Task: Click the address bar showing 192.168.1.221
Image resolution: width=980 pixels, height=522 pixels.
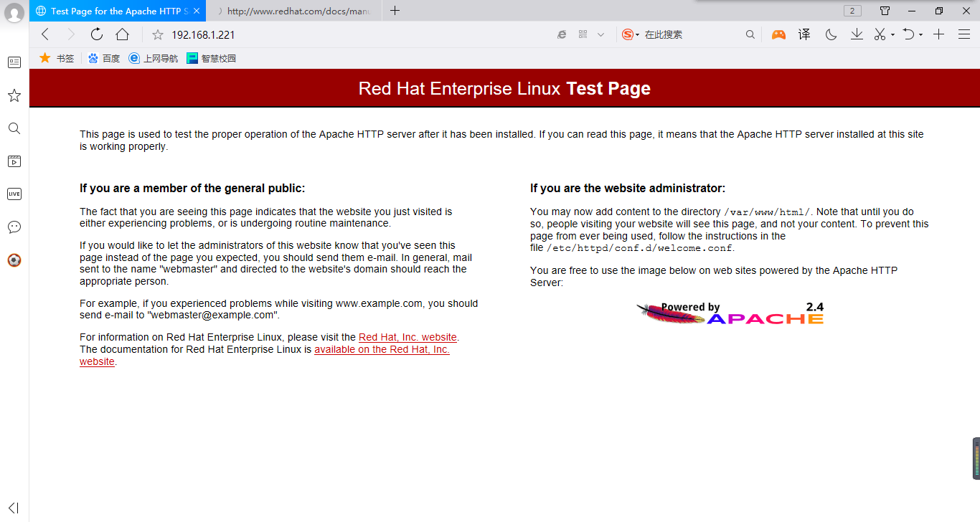Action: click(352, 34)
